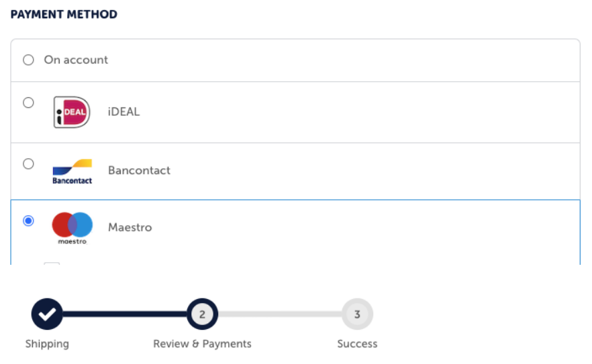
Task: Click the Bancontact logo image
Action: pyautogui.click(x=72, y=172)
